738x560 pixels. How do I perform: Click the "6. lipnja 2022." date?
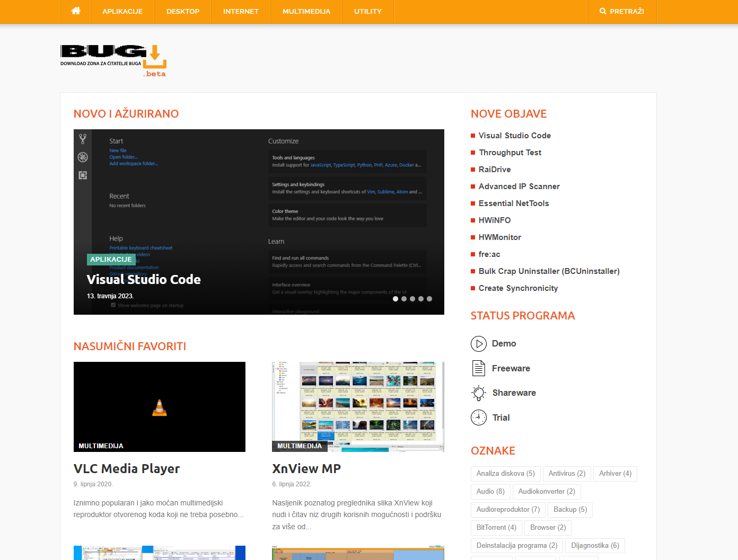(x=292, y=484)
